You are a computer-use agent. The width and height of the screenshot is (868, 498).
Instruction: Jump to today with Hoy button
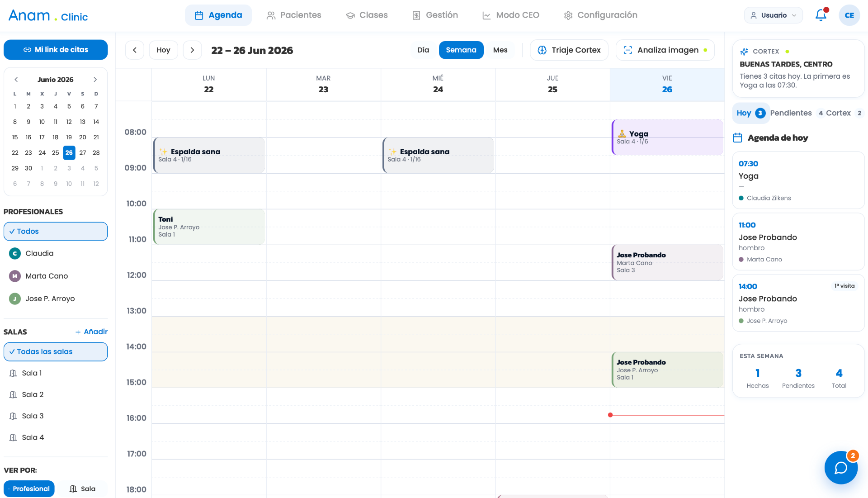click(163, 50)
